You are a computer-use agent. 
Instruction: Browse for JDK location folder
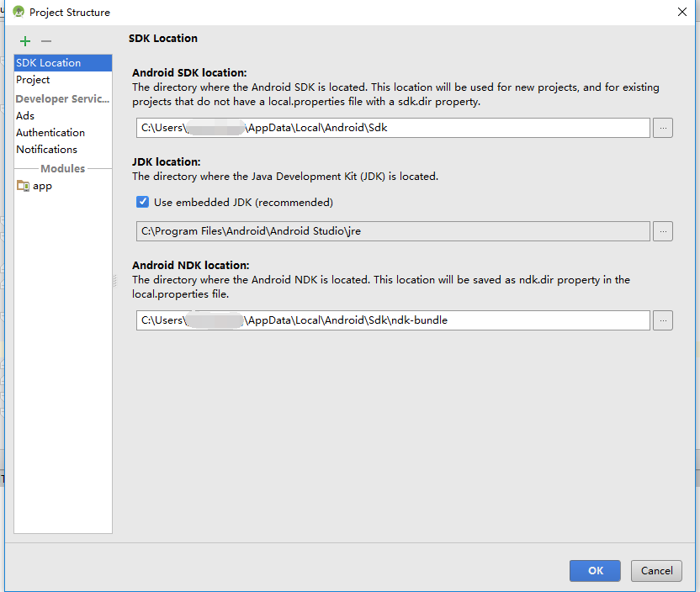tap(662, 231)
